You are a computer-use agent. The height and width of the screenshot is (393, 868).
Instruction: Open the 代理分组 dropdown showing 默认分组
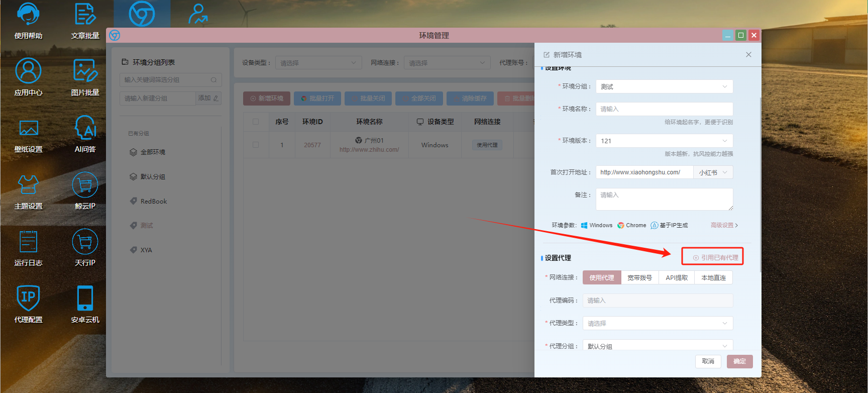pos(658,346)
